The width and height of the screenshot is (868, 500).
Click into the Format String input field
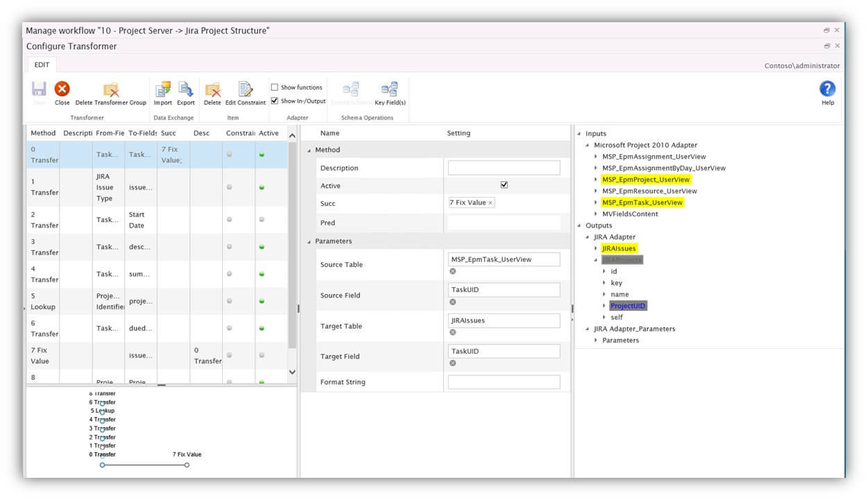(x=504, y=382)
